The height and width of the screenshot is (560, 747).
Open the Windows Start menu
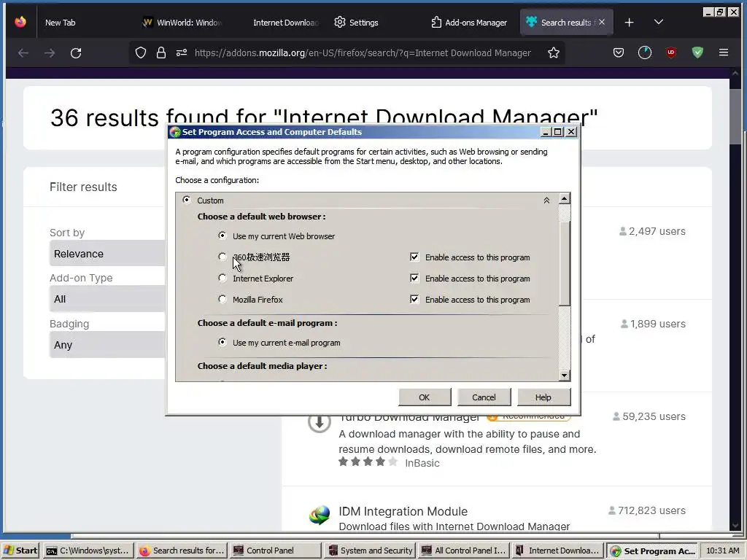pyautogui.click(x=20, y=551)
